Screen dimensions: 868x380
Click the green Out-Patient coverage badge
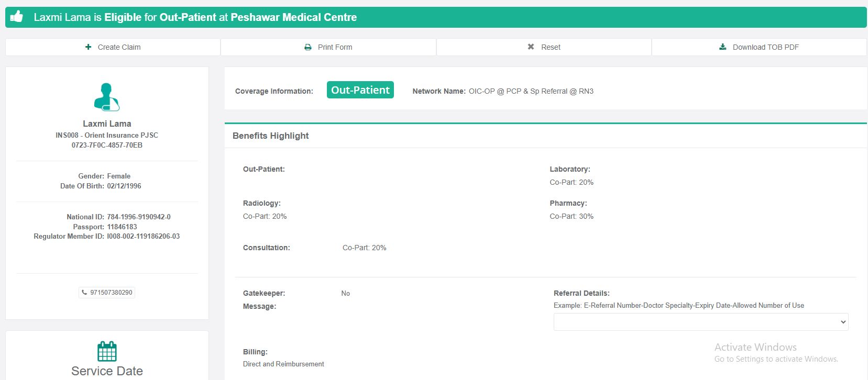(360, 90)
